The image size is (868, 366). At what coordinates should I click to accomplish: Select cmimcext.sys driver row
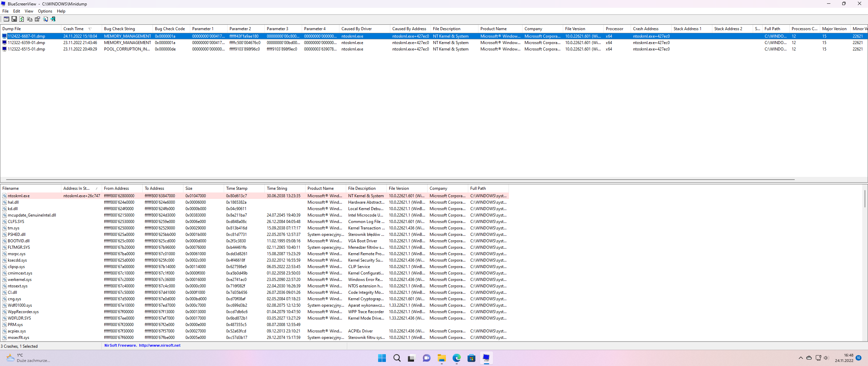tap(254, 273)
